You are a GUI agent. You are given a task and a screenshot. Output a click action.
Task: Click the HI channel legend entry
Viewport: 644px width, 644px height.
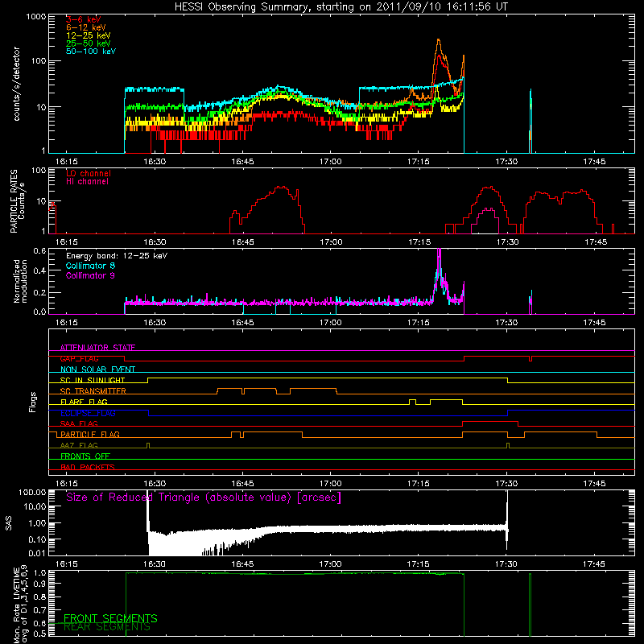[87, 182]
